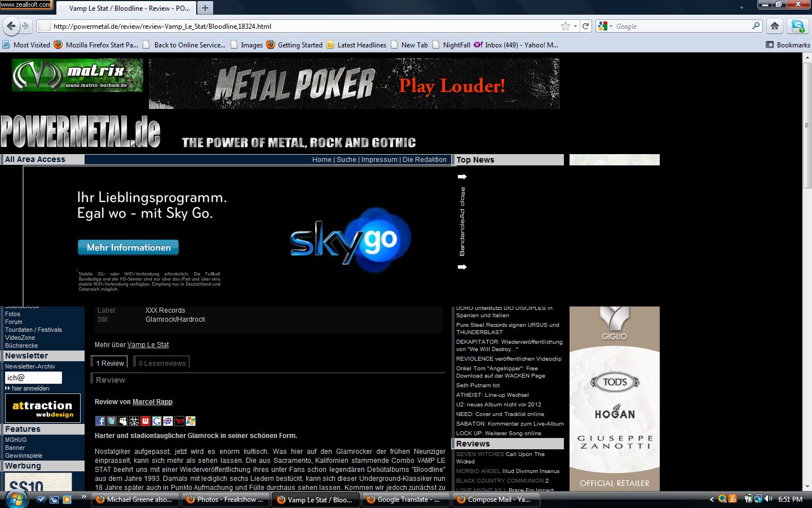812x508 pixels.
Task: Click the browser address bar
Action: 304,26
